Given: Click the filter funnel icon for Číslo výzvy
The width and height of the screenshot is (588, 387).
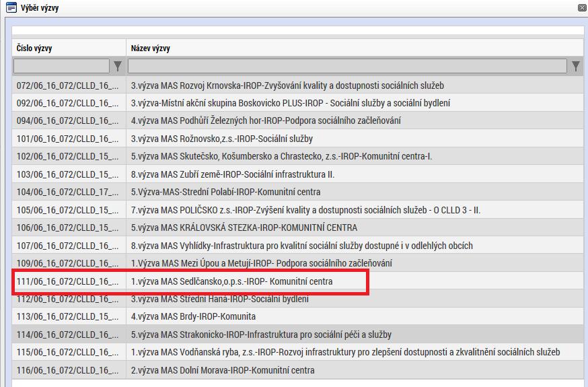Looking at the screenshot, I should pyautogui.click(x=118, y=66).
